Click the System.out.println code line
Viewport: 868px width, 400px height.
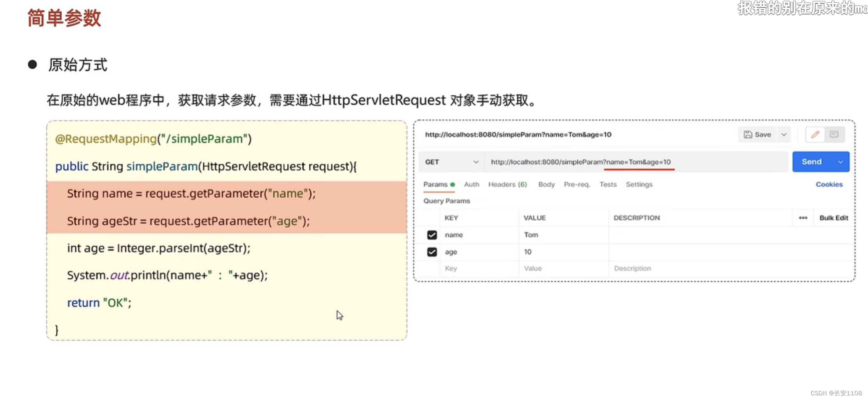click(167, 275)
